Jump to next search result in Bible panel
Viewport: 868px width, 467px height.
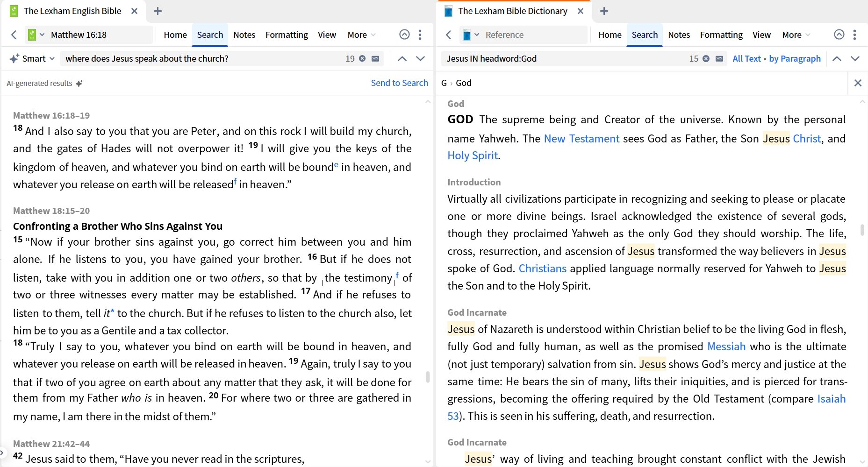420,58
